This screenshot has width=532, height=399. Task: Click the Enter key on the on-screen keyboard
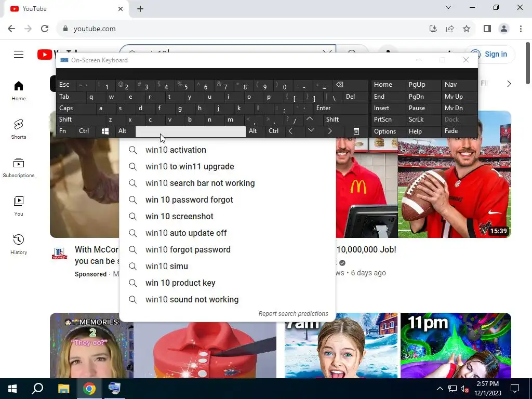point(340,108)
